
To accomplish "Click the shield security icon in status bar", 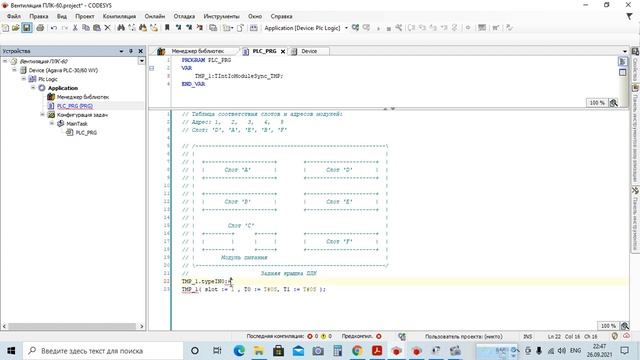I will pos(615,336).
